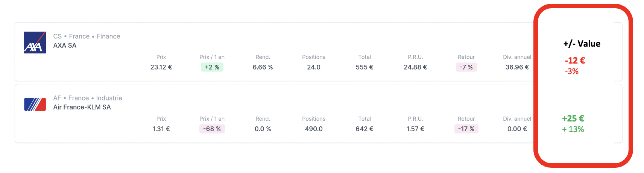Click AXA's 6.66 % yield value
The width and height of the screenshot is (644, 173).
(263, 67)
